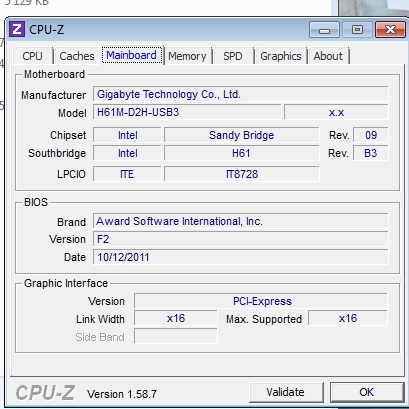The height and width of the screenshot is (409, 409).
Task: Open the About tab
Action: tap(328, 56)
